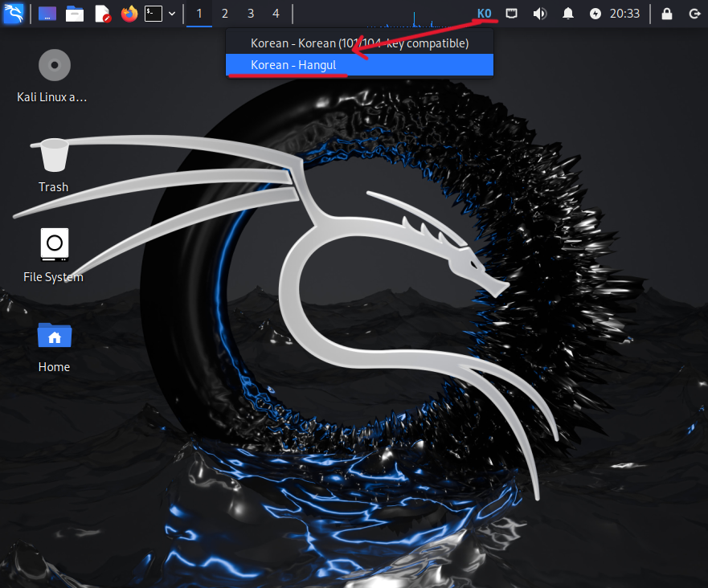Lock the screen with the padlock icon
This screenshot has width=708, height=588.
[x=667, y=14]
